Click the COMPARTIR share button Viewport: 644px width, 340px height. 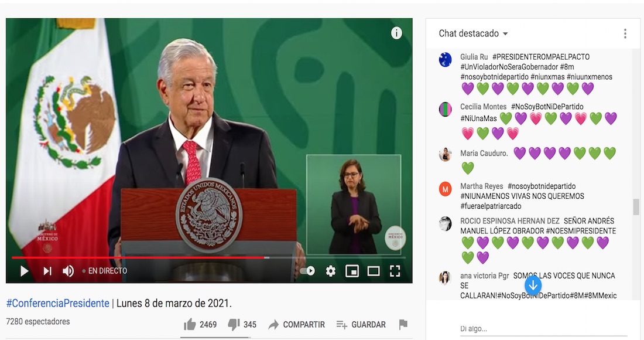click(297, 325)
